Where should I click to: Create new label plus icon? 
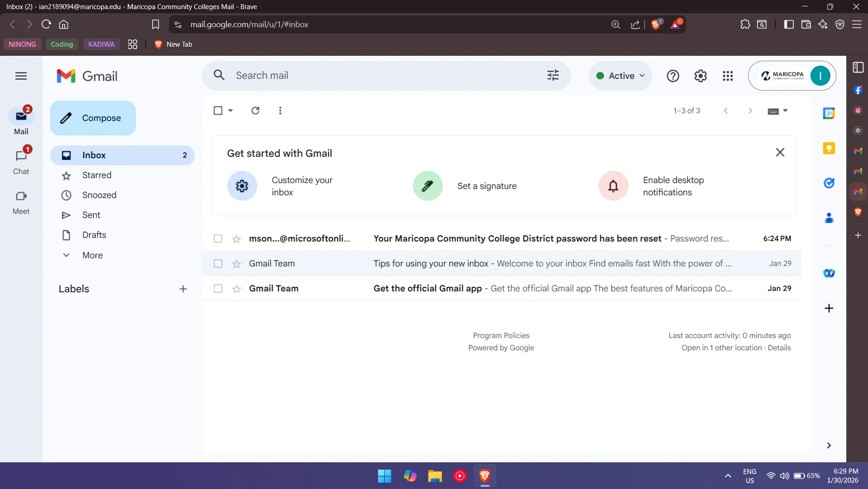click(x=183, y=289)
